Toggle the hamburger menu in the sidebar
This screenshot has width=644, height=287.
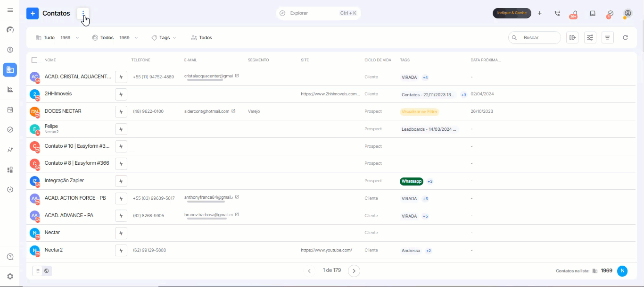[10, 10]
